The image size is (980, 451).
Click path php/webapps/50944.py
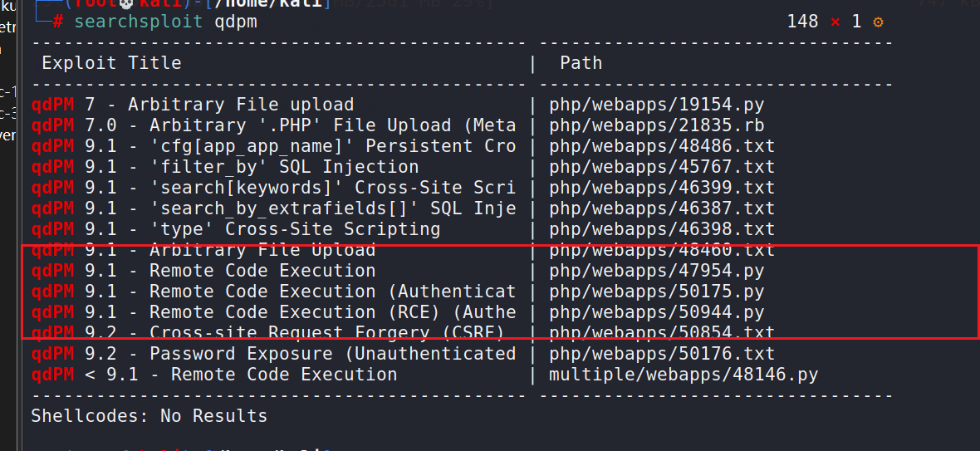point(656,312)
